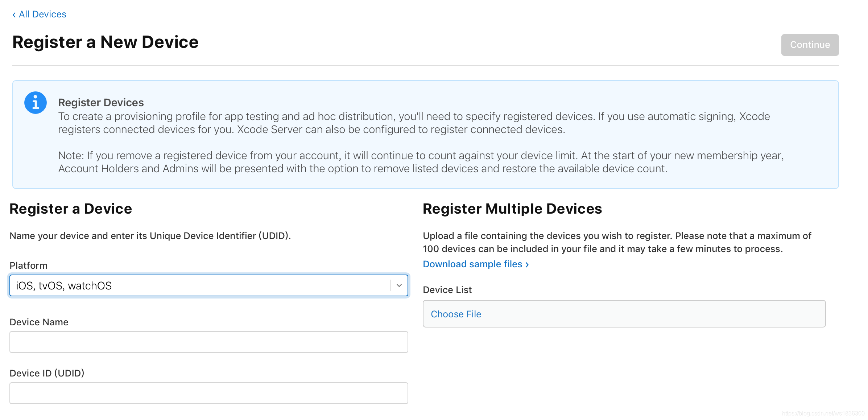
Task: Click the back chevron before All Devices
Action: (x=14, y=15)
